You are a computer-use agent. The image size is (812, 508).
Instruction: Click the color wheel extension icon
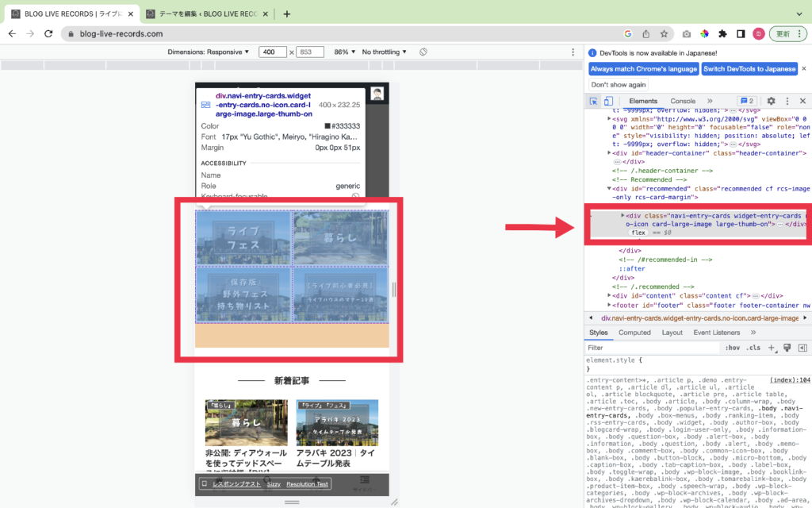coord(704,33)
